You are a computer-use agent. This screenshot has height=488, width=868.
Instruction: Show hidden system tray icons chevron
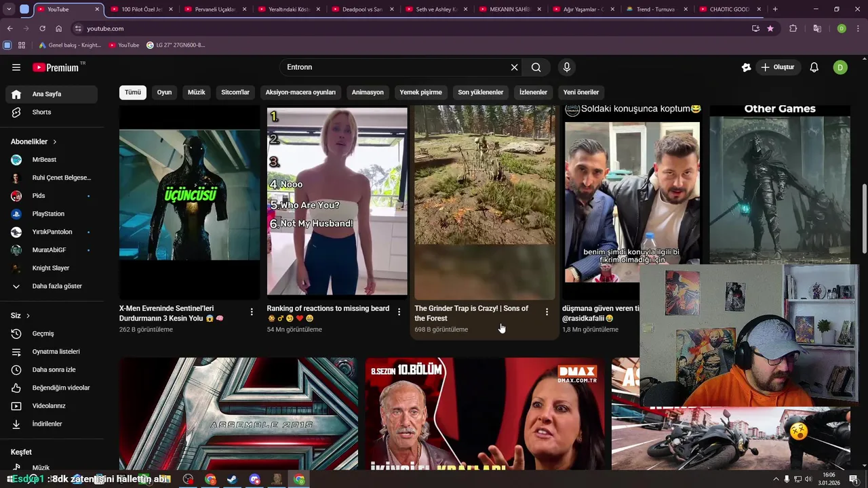coord(776,479)
